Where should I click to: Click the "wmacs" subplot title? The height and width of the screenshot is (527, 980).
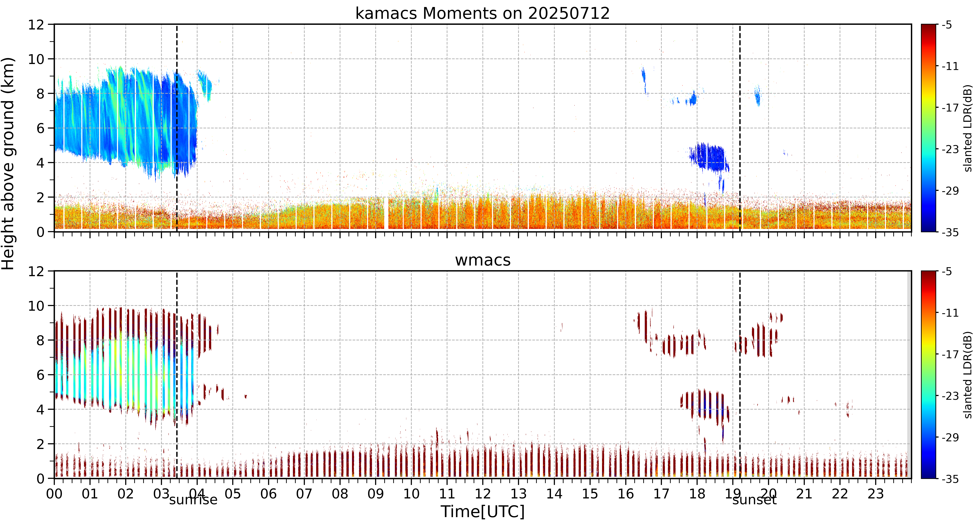(x=483, y=260)
